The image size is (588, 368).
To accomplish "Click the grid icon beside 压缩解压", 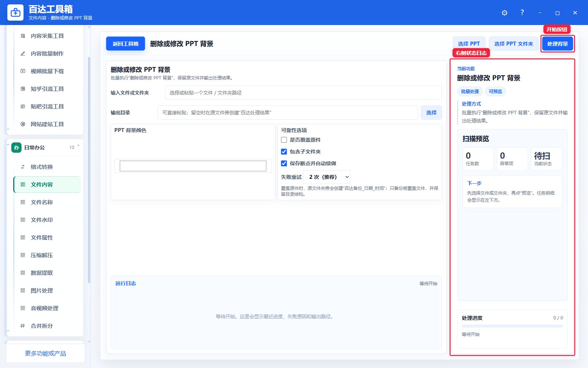I will [23, 255].
